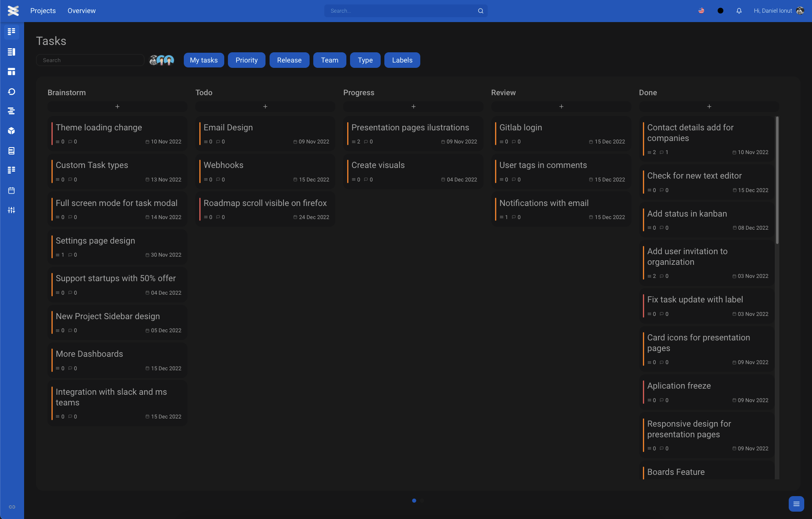This screenshot has height=519, width=812.
Task: Click the app logo in top-left
Action: point(13,11)
